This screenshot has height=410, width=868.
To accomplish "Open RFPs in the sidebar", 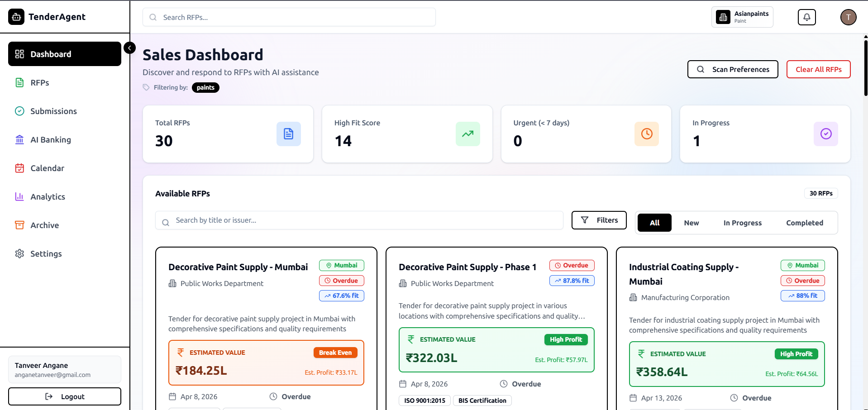I will 65,82.
